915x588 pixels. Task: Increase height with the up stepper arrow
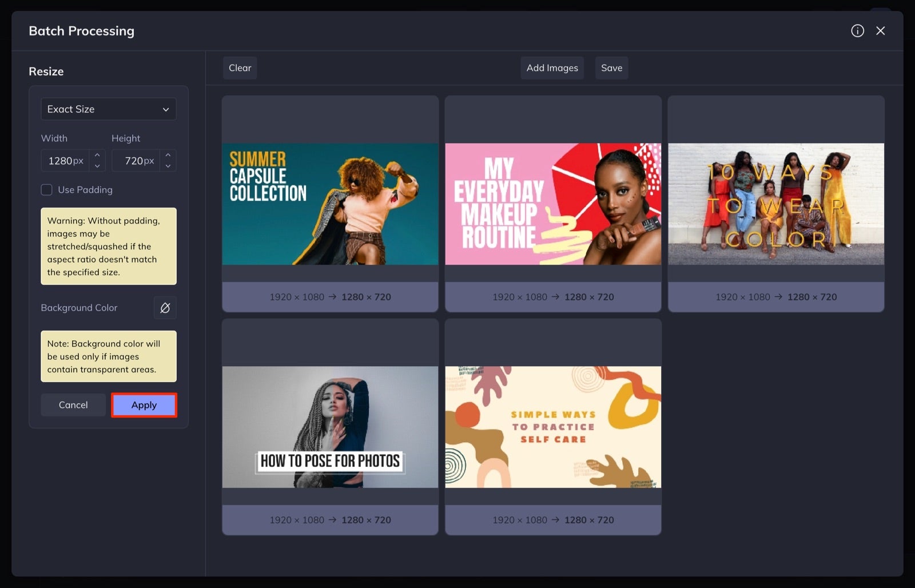tap(168, 155)
